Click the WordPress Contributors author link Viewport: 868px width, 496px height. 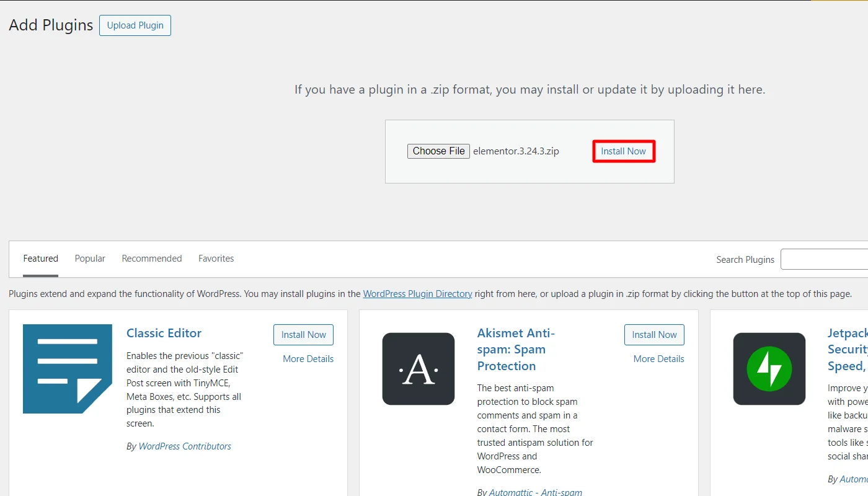tap(184, 446)
